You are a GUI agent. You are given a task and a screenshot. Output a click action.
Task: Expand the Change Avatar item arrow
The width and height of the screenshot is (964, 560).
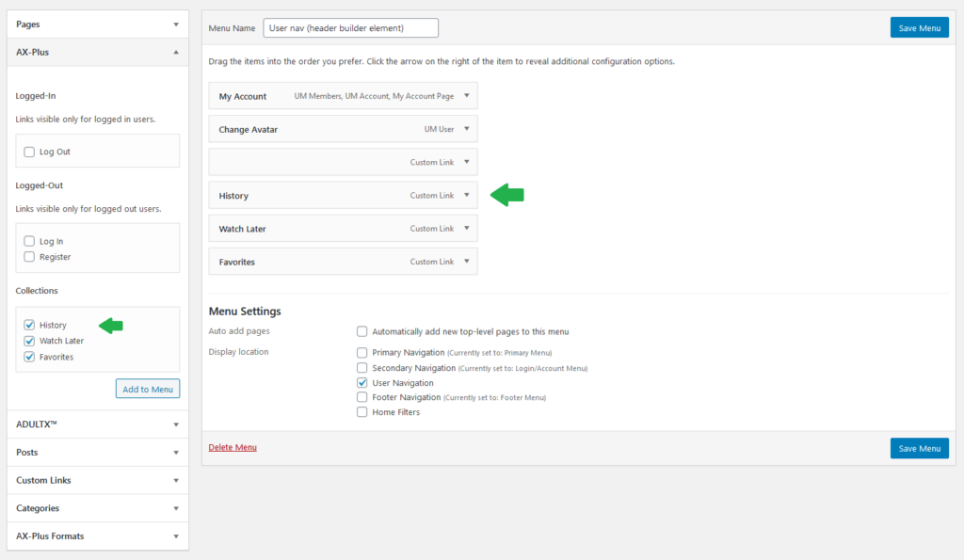point(467,129)
